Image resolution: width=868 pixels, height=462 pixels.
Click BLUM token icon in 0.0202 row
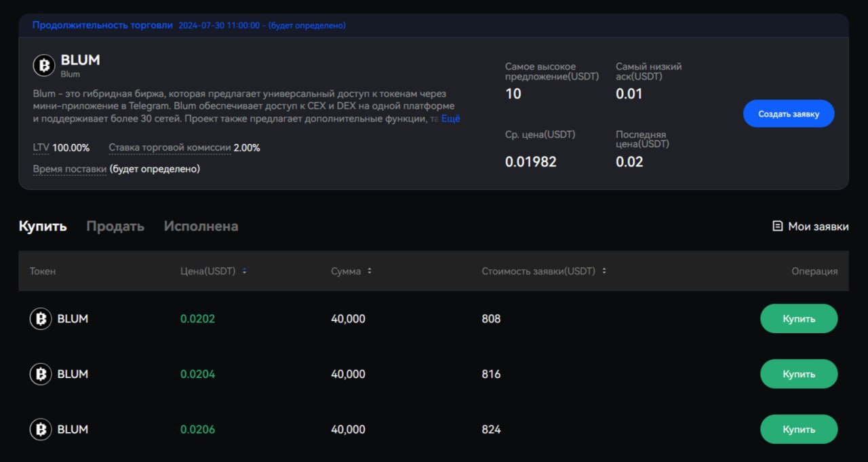[41, 319]
